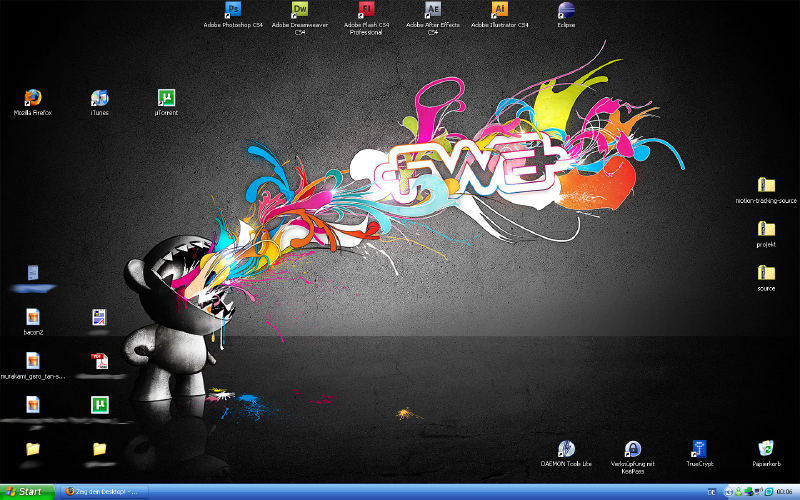Screen dimensions: 800x500
Task: Launch Adobe Dreamweaver CS4 shortcut
Action: [x=299, y=18]
